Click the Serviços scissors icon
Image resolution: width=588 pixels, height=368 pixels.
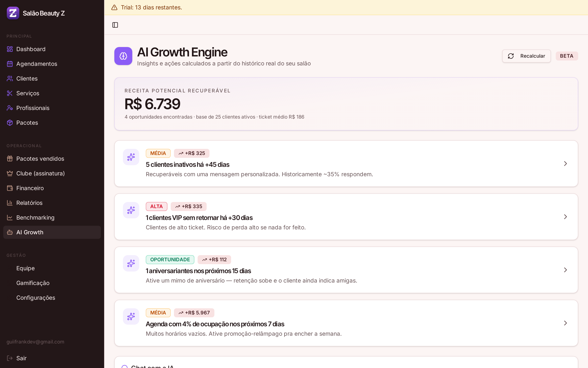coord(10,93)
